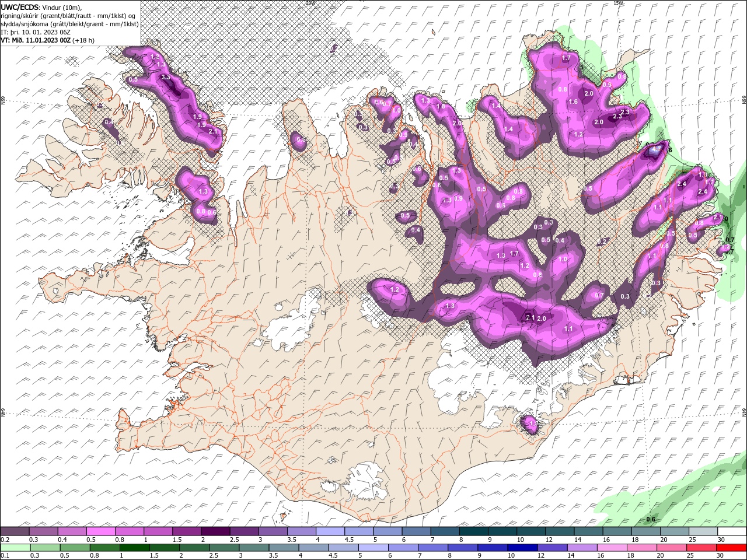
Task: Click the 'slydda/snjókoma' legend description line
Action: [69, 23]
